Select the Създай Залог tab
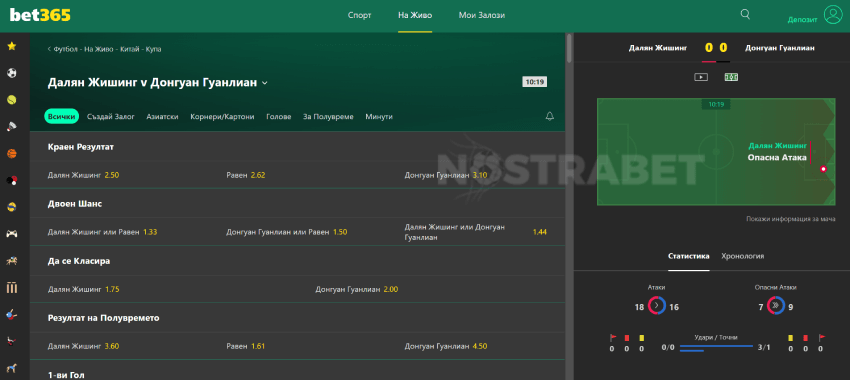Image resolution: width=850 pixels, height=380 pixels. 111,117
